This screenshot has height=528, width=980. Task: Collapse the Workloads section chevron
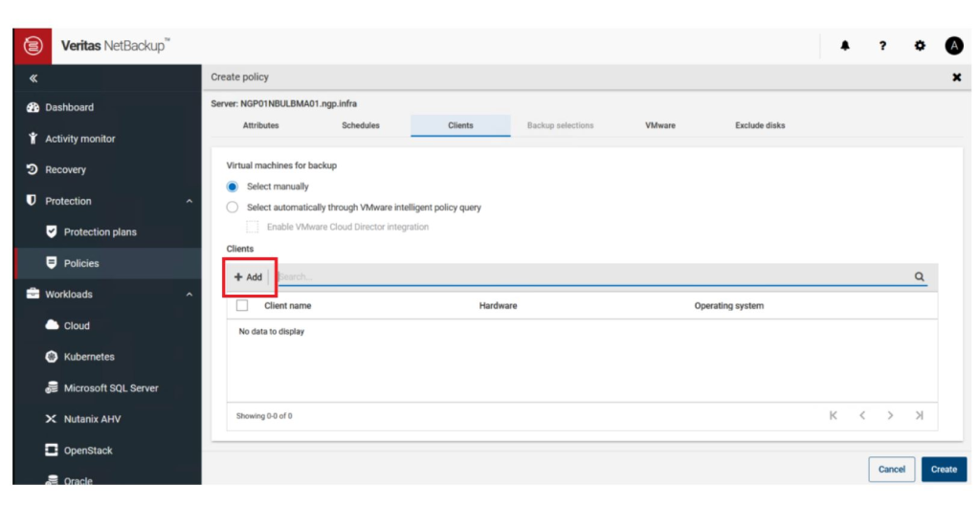pos(189,295)
